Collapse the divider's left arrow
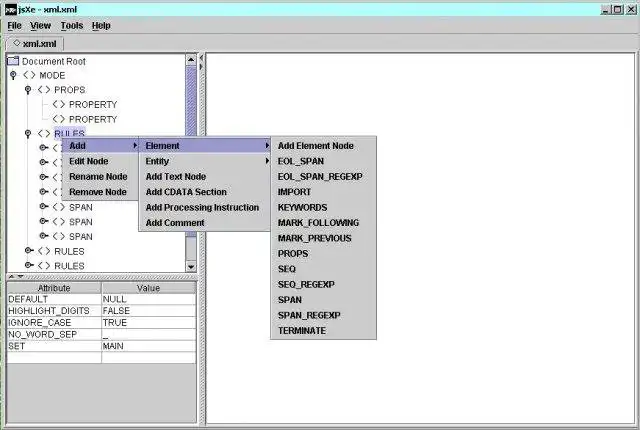 201,58
